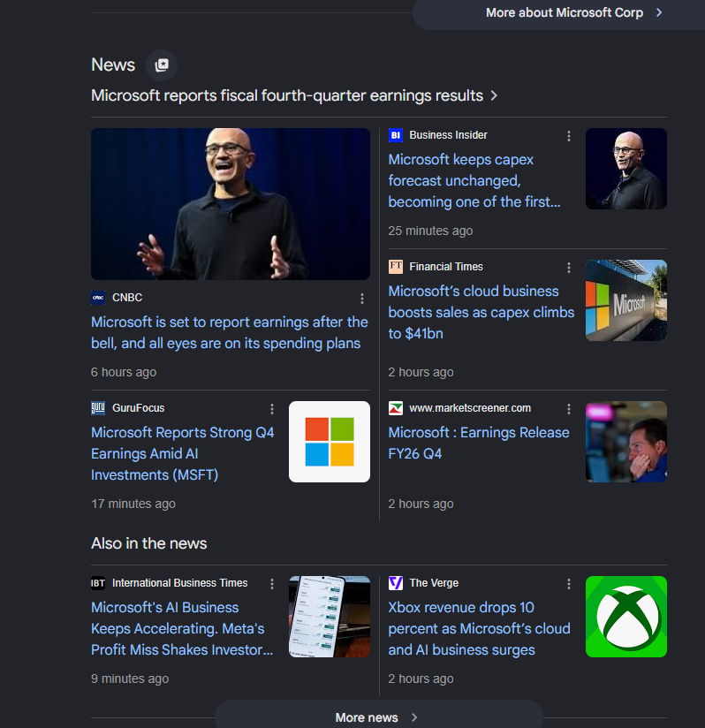Click The Verge logo icon
The width and height of the screenshot is (705, 728).
[396, 583]
